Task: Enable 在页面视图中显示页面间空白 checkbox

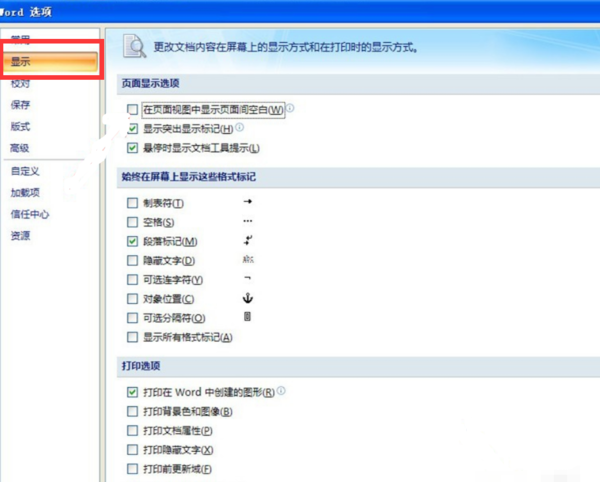Action: click(132, 109)
